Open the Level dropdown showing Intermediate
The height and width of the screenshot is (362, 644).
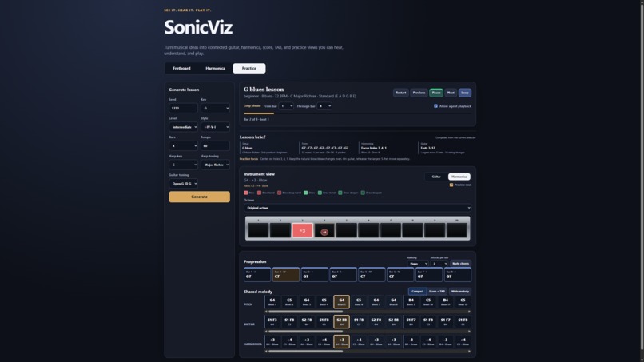(x=183, y=127)
